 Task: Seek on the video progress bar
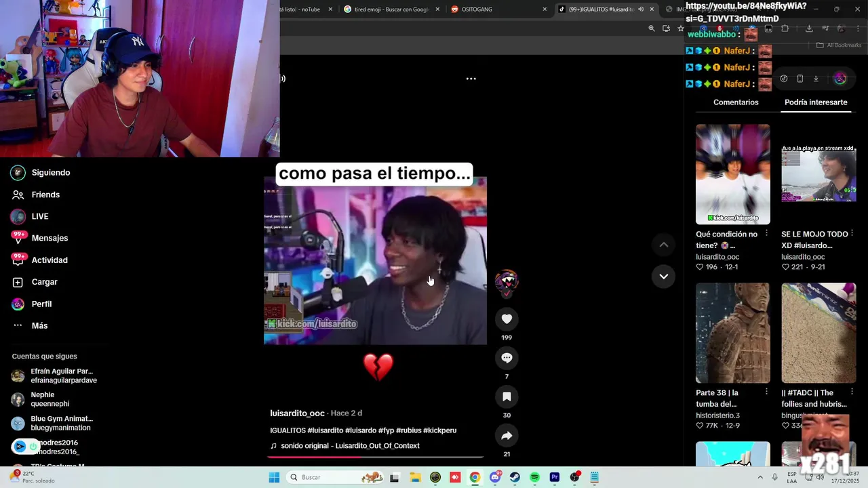[x=375, y=457]
